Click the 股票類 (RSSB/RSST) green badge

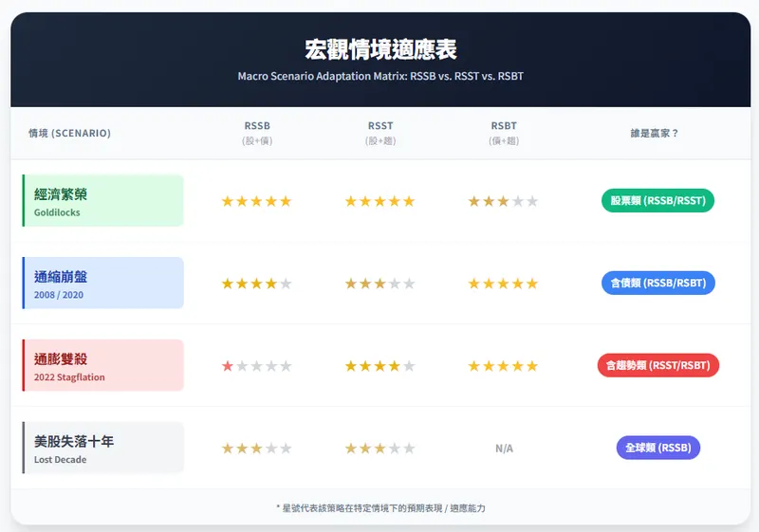tap(657, 201)
